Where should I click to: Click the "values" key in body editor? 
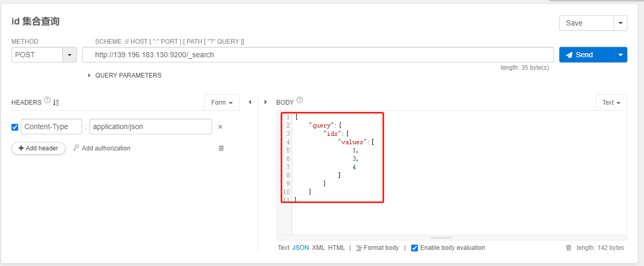352,142
